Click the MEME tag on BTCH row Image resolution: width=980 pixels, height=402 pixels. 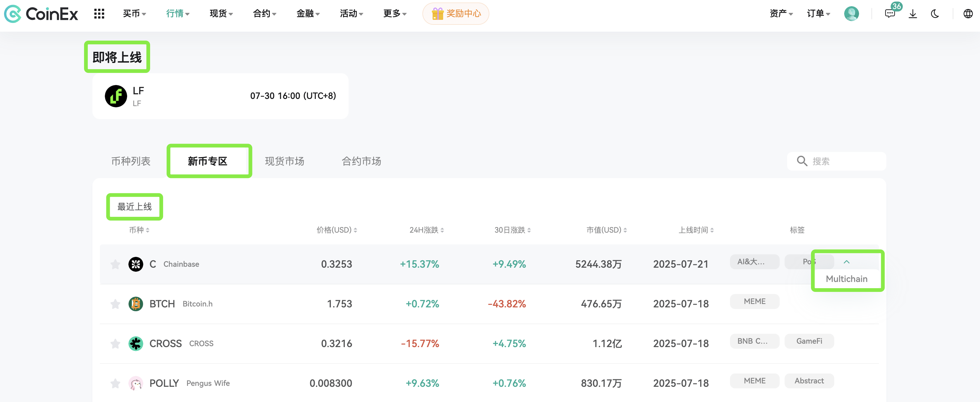point(755,301)
